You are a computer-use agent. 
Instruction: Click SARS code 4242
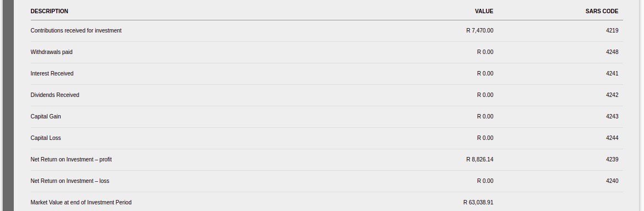tap(612, 95)
